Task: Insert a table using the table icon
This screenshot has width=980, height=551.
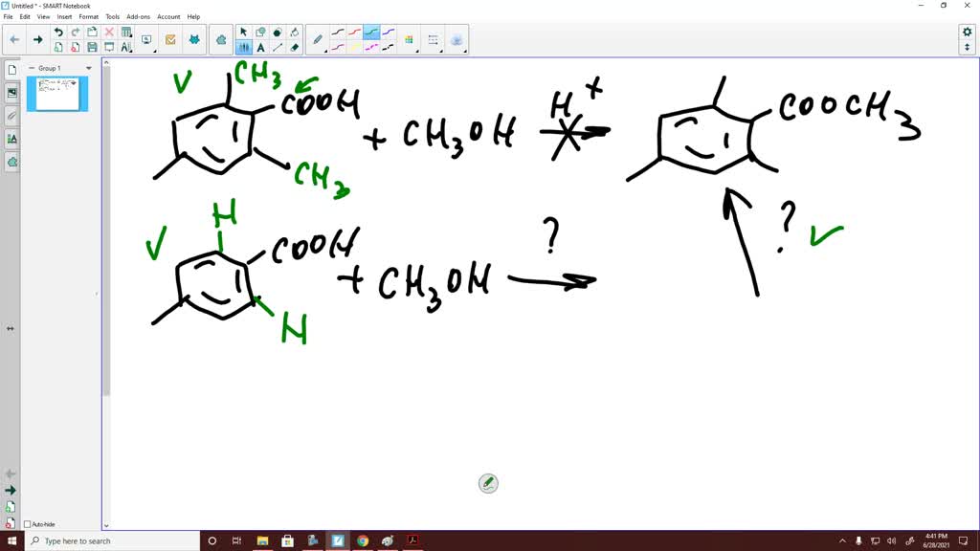Action: click(124, 33)
